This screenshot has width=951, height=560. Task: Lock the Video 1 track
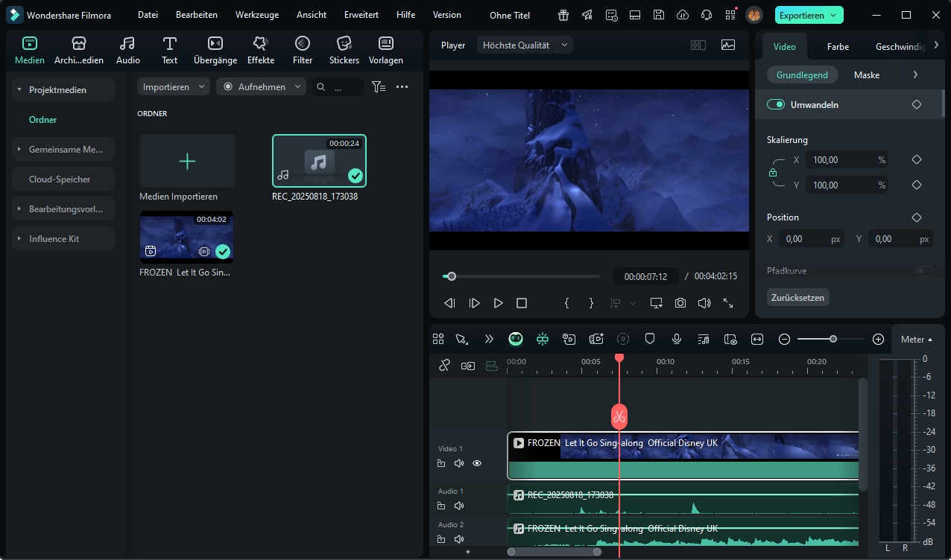(441, 463)
